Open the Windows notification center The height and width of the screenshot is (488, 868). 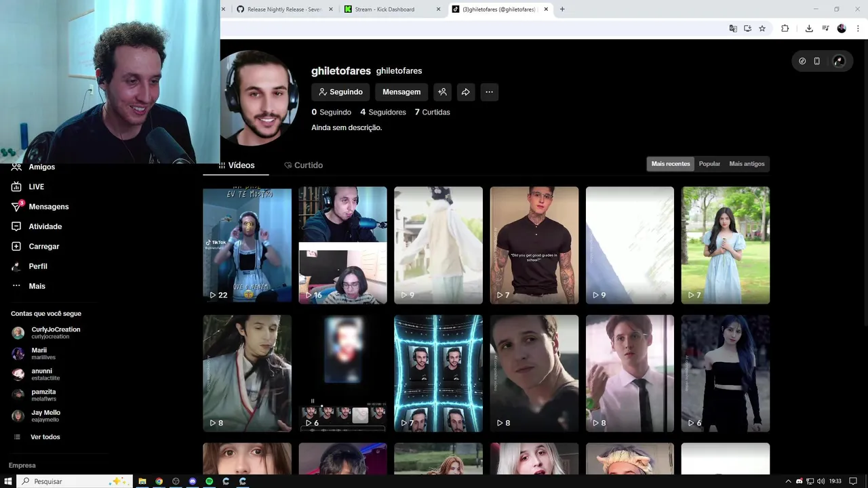[x=853, y=481]
